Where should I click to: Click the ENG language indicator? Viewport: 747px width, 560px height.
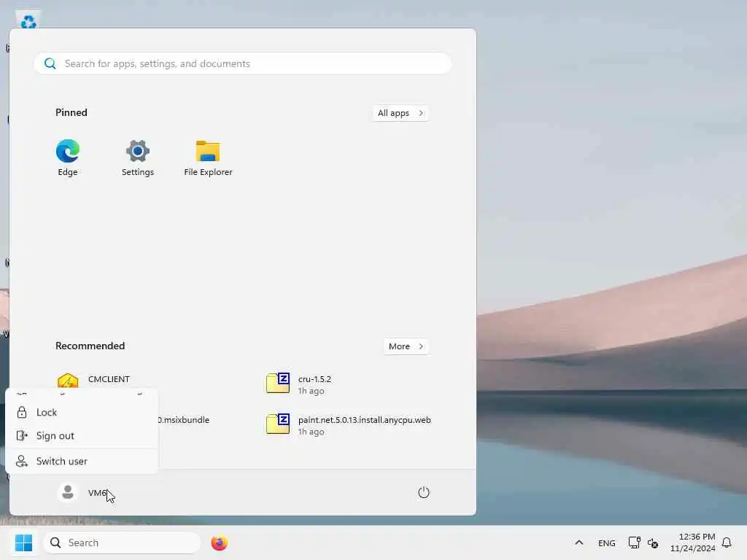pyautogui.click(x=606, y=542)
